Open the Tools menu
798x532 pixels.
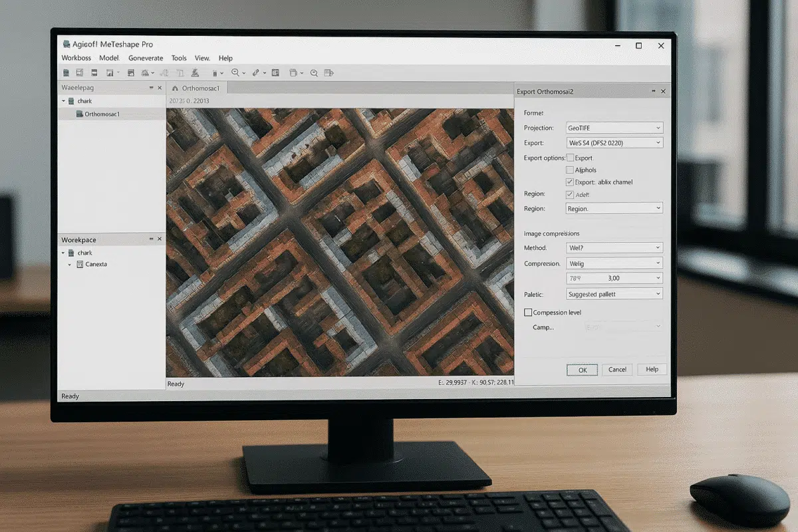[x=178, y=58]
